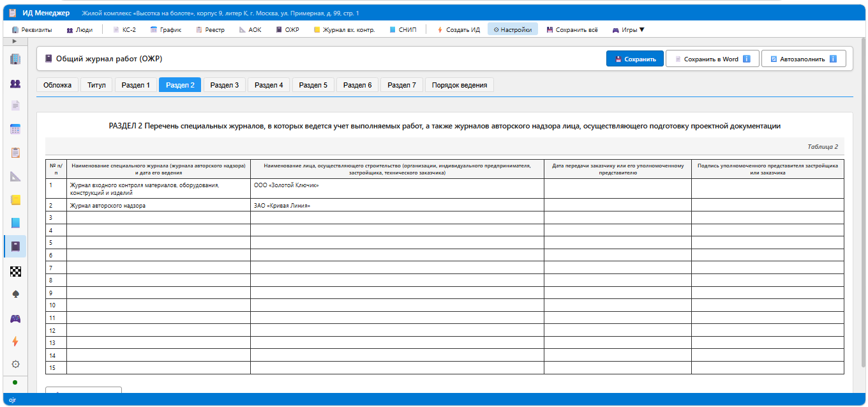
Task: Open АОК in the top toolbar
Action: (250, 29)
